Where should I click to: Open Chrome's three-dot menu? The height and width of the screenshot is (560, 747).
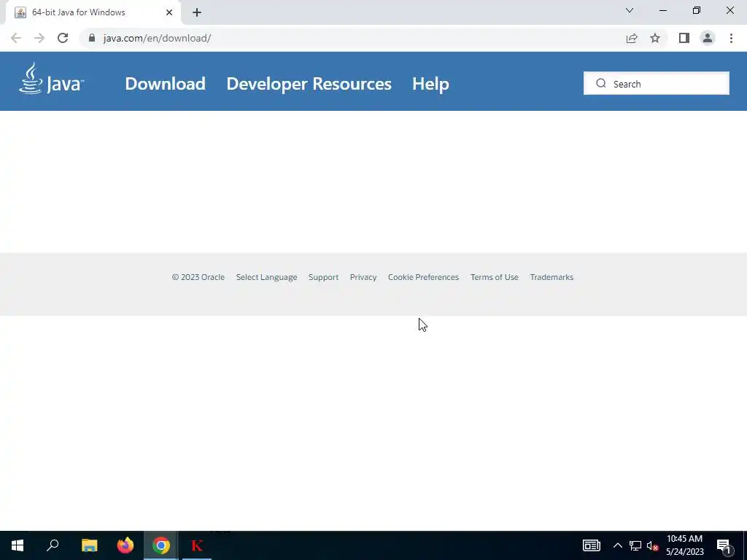pyautogui.click(x=731, y=38)
